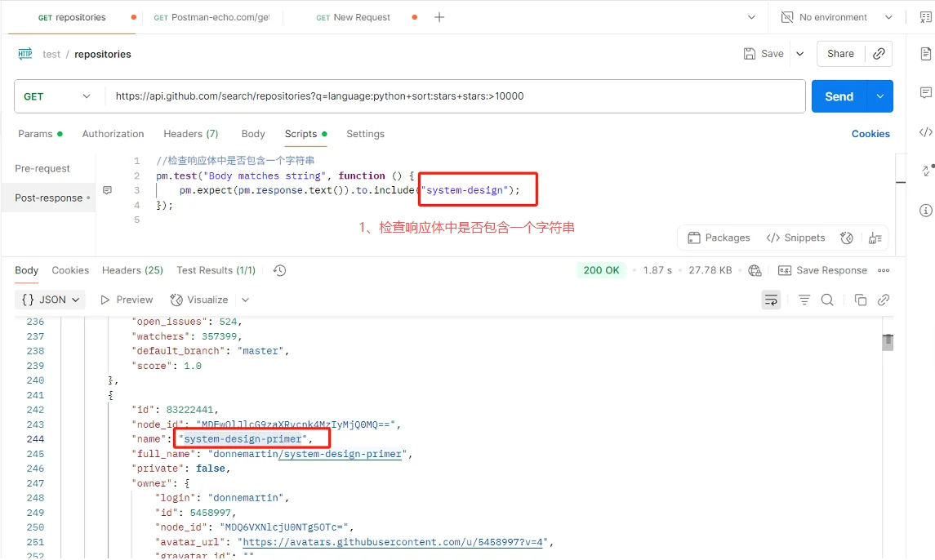Viewport: 935px width, 560px height.
Task: Click the comment icon beside script line 3
Action: (107, 190)
